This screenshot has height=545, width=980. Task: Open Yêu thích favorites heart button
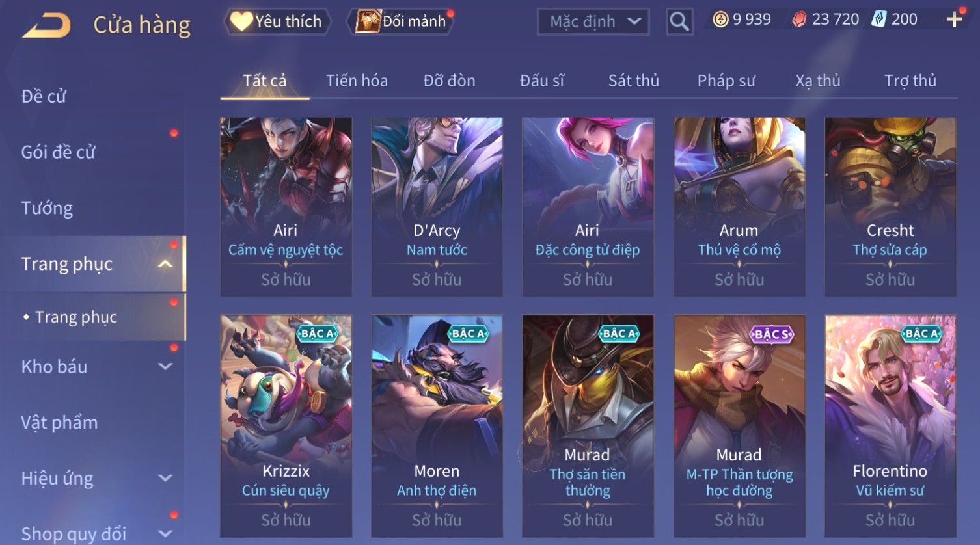[x=277, y=21]
